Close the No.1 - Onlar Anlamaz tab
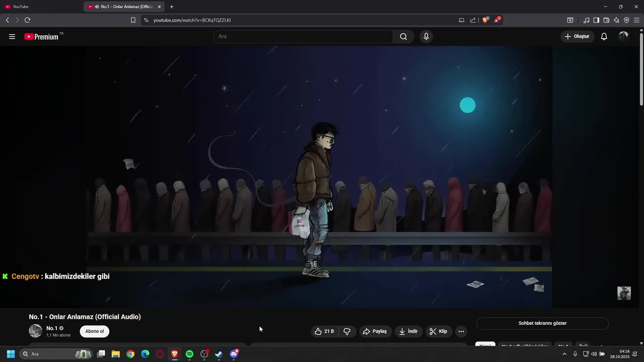This screenshot has height=362, width=644. coord(159,7)
